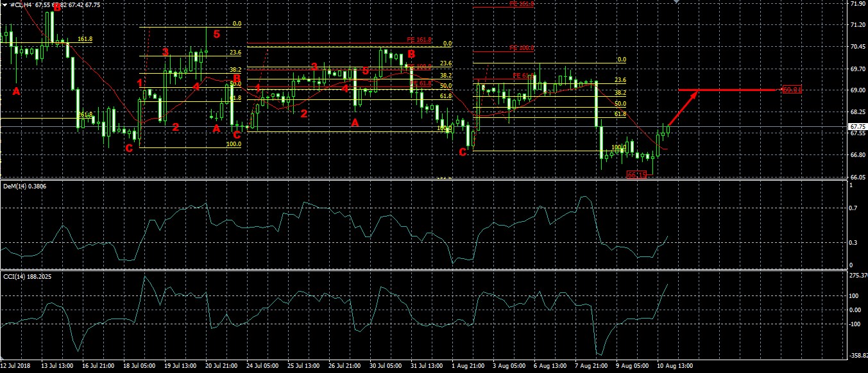Viewport: 868px width, 373px height.
Task: Open the chart menu arrow beside #CL,H4
Action: tap(4, 4)
